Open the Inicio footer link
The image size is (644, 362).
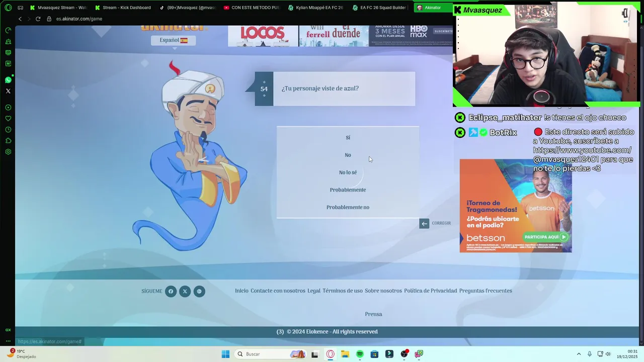pos(242,291)
